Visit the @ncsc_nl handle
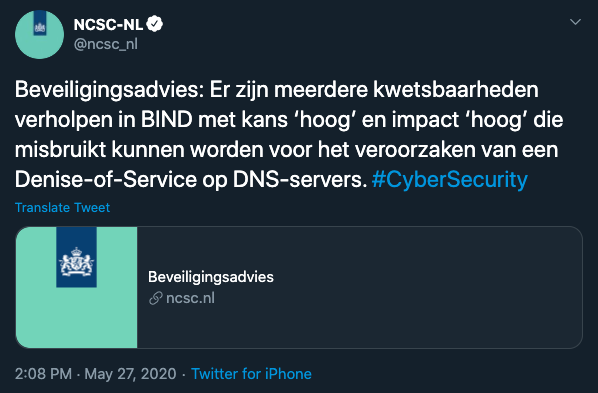 point(106,44)
